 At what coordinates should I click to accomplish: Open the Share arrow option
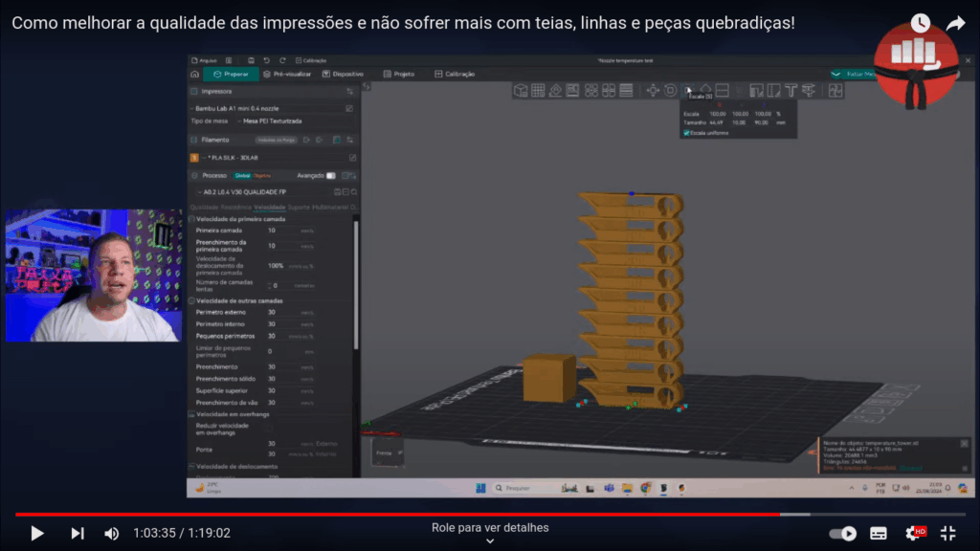coord(955,23)
